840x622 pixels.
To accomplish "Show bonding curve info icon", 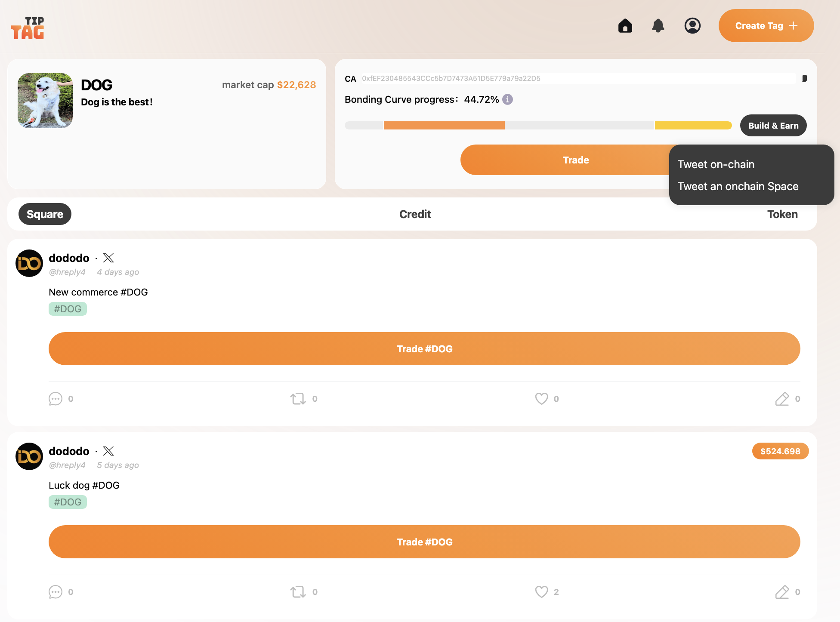I will click(x=508, y=99).
